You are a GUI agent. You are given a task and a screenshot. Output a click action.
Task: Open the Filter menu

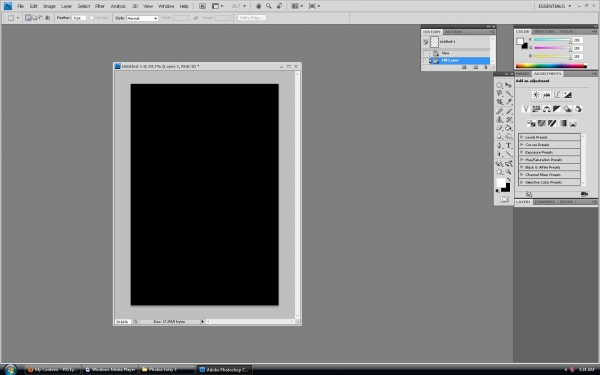tap(99, 6)
